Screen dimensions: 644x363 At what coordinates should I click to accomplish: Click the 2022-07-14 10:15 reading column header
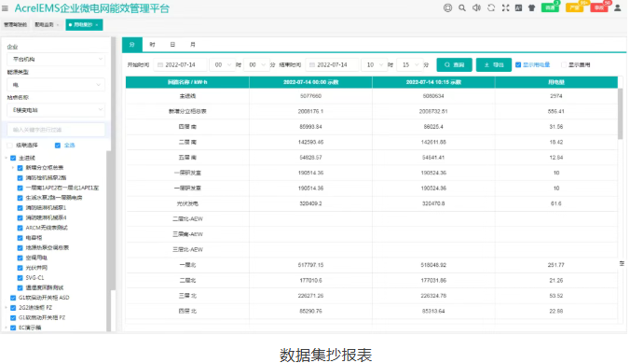(433, 82)
